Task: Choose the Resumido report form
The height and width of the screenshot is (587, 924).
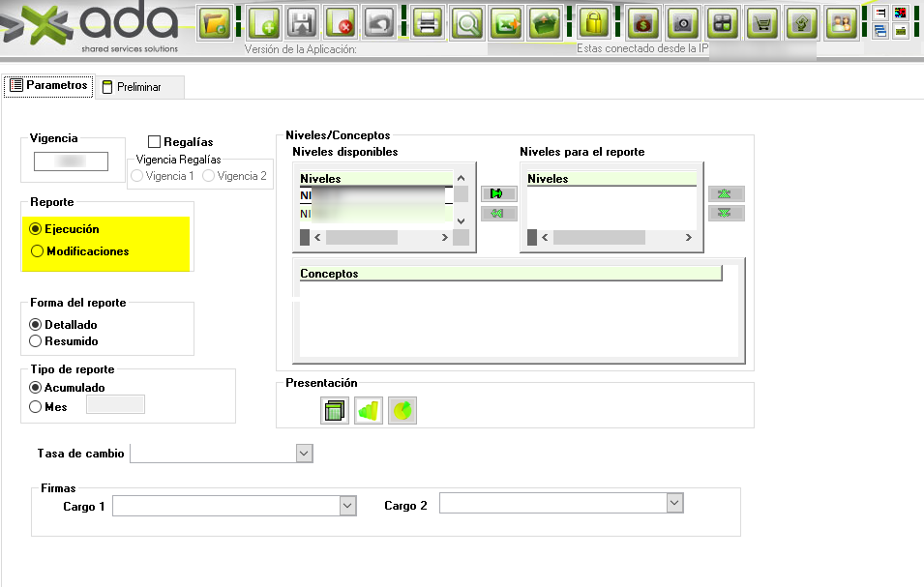Action: tap(37, 341)
